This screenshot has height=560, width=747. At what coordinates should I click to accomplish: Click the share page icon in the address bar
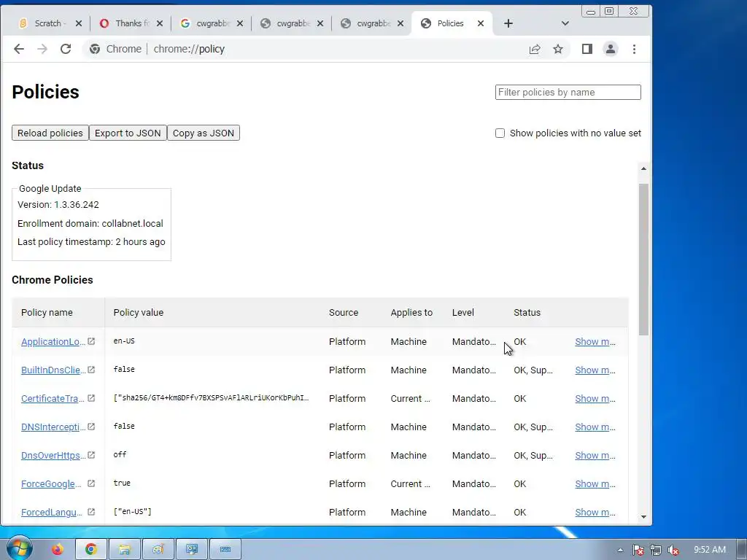(x=535, y=49)
